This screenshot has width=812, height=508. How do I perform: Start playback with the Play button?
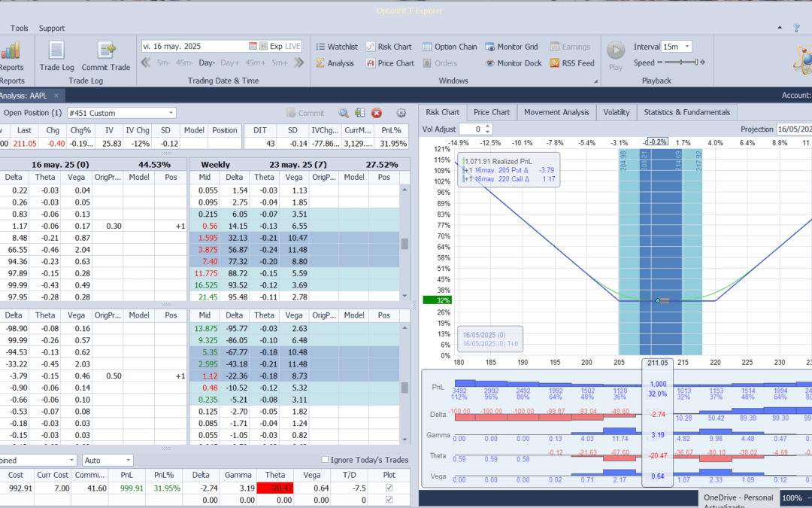[x=616, y=56]
